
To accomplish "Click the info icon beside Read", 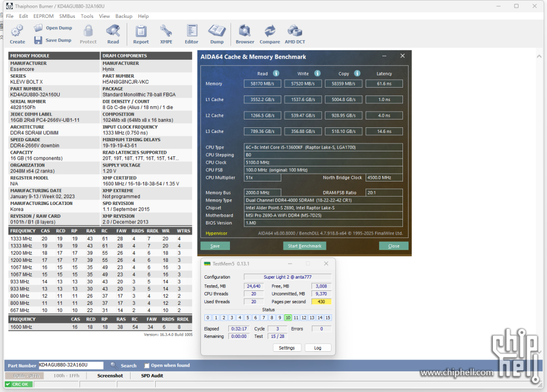I will click(276, 73).
